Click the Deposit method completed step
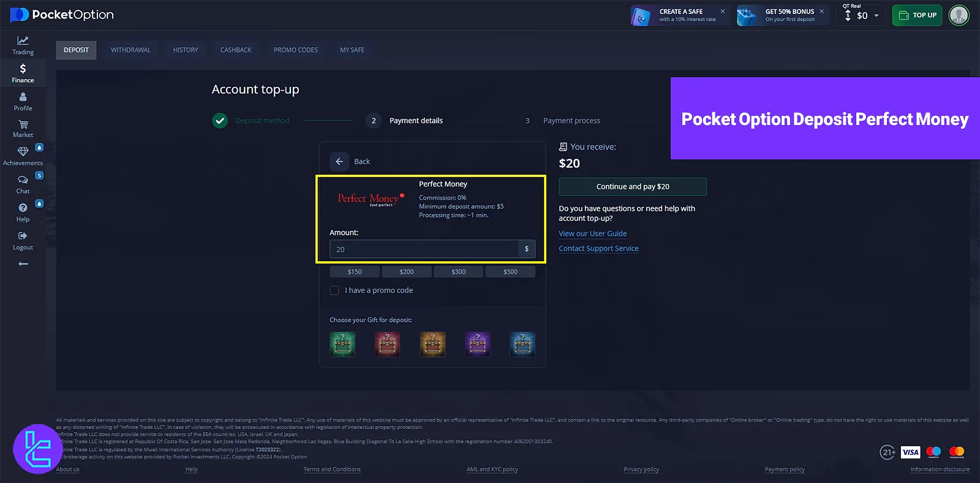Image resolution: width=980 pixels, height=483 pixels. (251, 121)
